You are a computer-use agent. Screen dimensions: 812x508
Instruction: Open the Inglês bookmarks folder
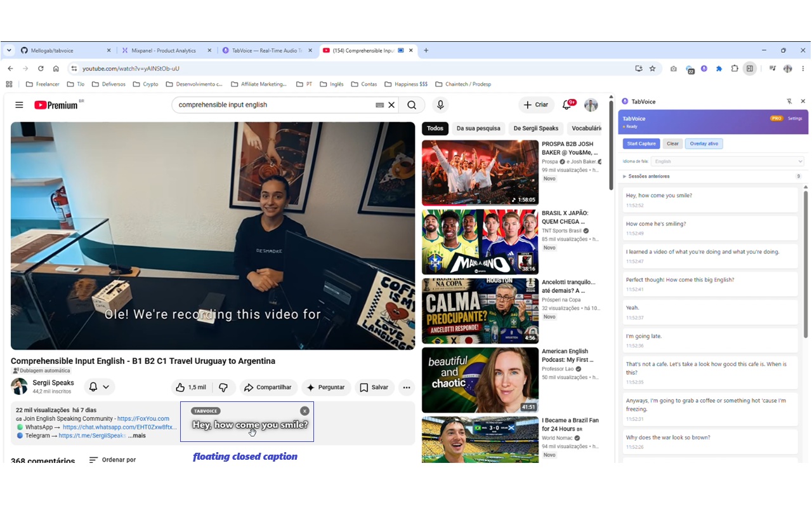click(332, 84)
